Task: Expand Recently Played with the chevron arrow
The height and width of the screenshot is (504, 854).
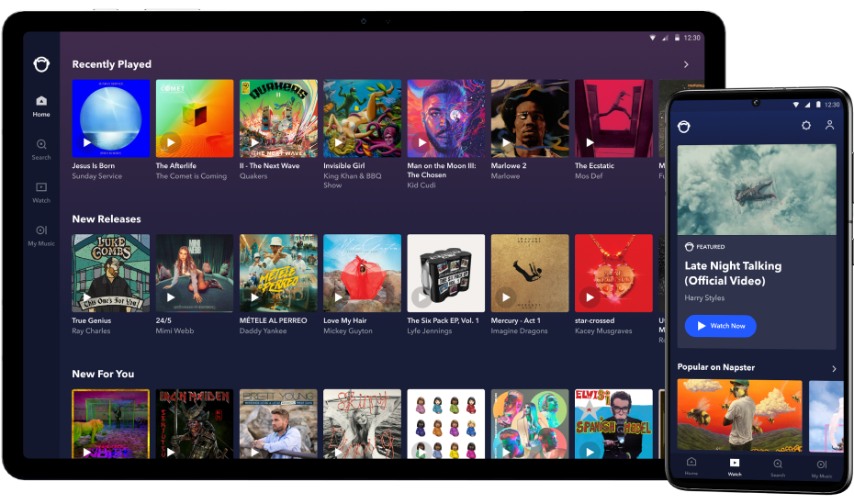Action: (x=686, y=64)
